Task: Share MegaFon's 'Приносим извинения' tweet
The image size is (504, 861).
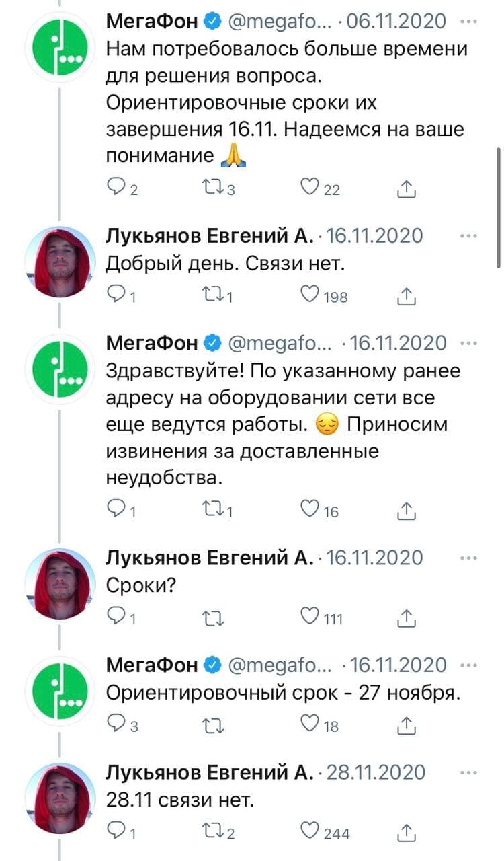Action: pyautogui.click(x=407, y=511)
